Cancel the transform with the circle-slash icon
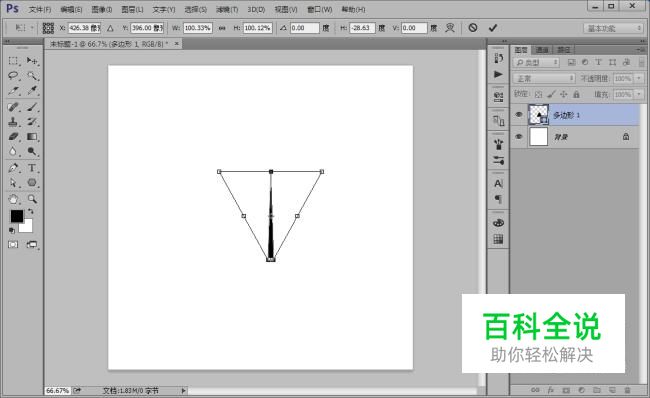This screenshot has width=650, height=398. 473,28
